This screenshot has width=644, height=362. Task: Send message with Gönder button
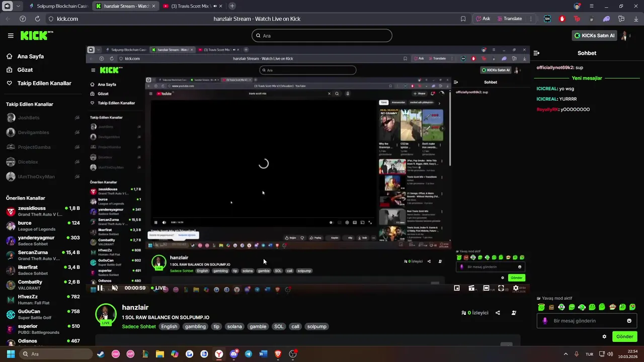(x=624, y=336)
